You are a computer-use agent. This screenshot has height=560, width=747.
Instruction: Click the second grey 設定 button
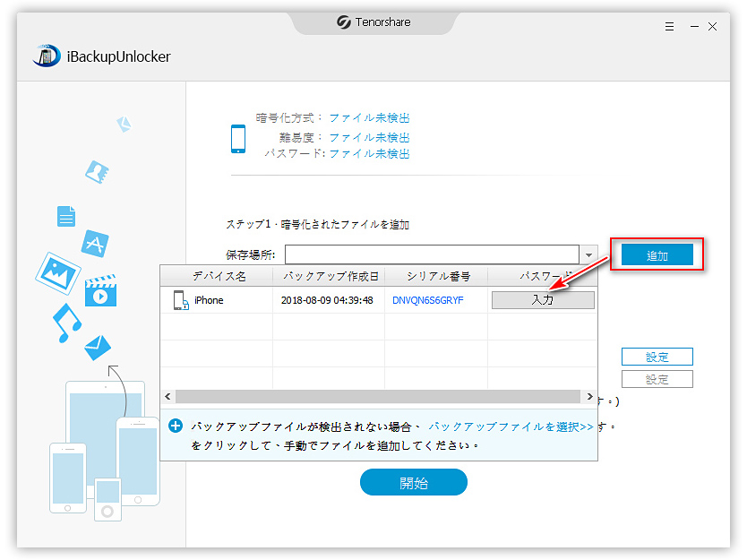(657, 379)
